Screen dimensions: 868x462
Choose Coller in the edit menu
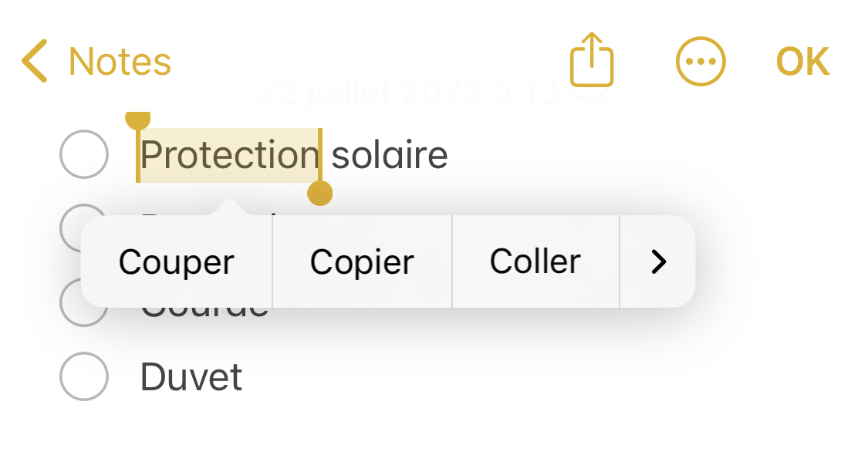coord(535,262)
